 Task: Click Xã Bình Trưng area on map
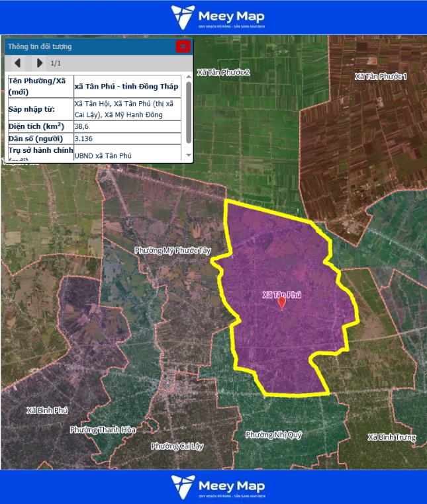(392, 437)
